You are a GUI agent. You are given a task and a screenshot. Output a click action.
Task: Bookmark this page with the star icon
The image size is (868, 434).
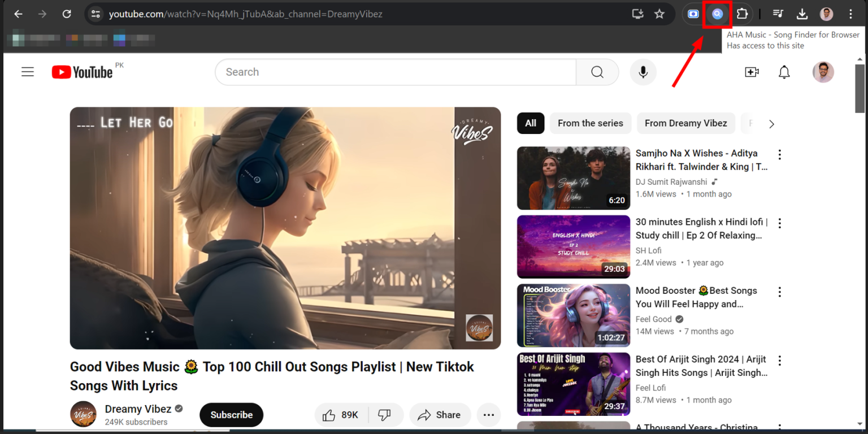[x=659, y=14]
